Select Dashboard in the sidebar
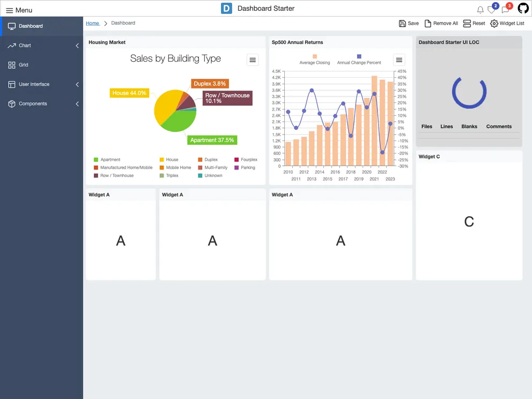This screenshot has width=532, height=399. (x=31, y=26)
